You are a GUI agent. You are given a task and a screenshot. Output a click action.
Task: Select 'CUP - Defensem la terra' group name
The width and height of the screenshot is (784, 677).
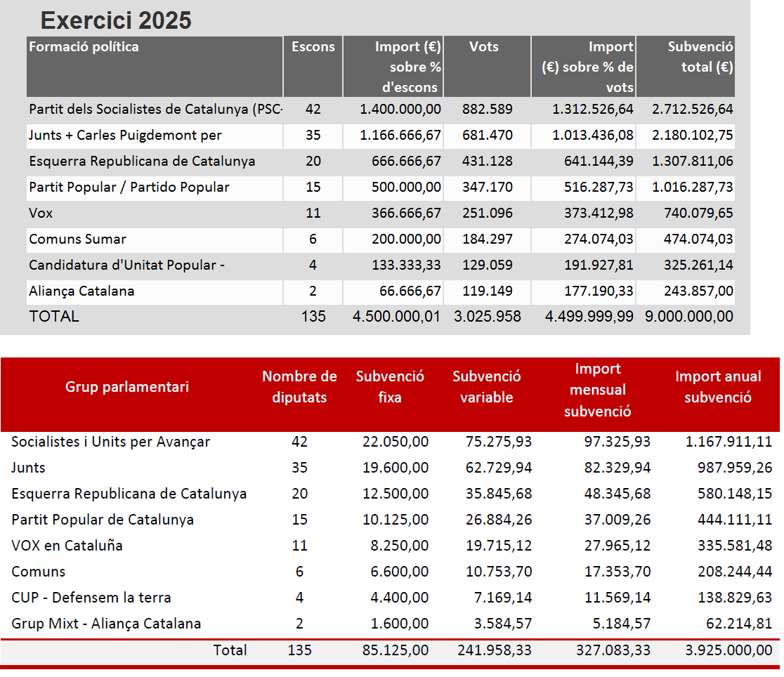tap(91, 598)
